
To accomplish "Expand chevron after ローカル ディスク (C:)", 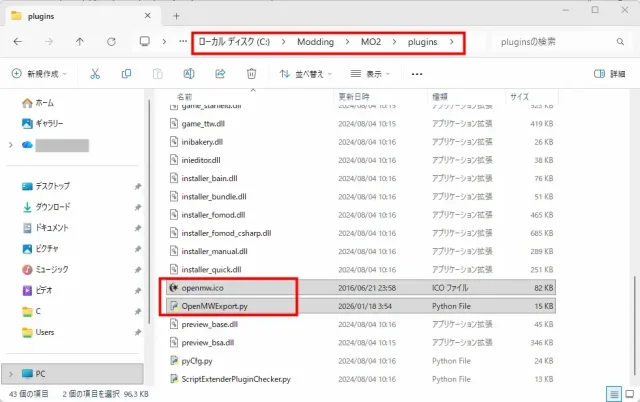I will 283,42.
